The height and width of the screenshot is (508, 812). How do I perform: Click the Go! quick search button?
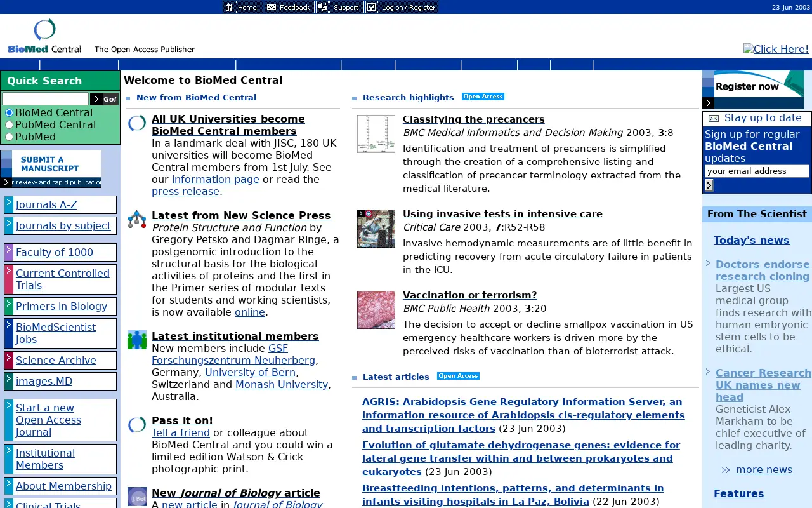(x=105, y=99)
